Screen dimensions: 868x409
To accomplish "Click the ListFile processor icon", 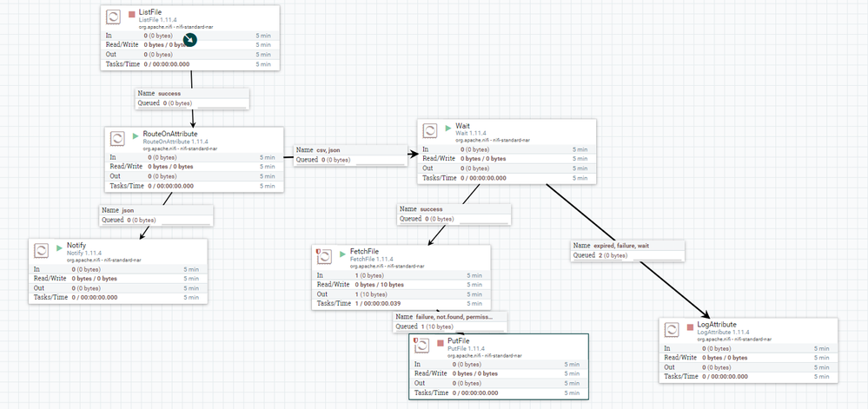I will pos(113,17).
